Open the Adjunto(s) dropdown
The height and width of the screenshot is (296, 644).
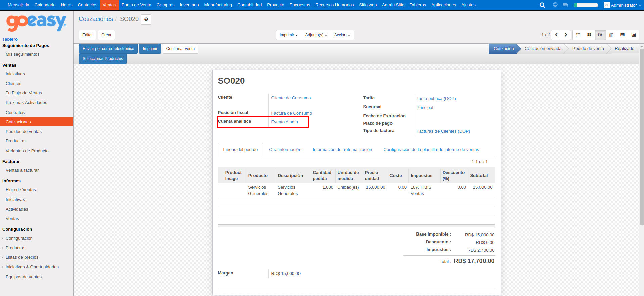[316, 35]
